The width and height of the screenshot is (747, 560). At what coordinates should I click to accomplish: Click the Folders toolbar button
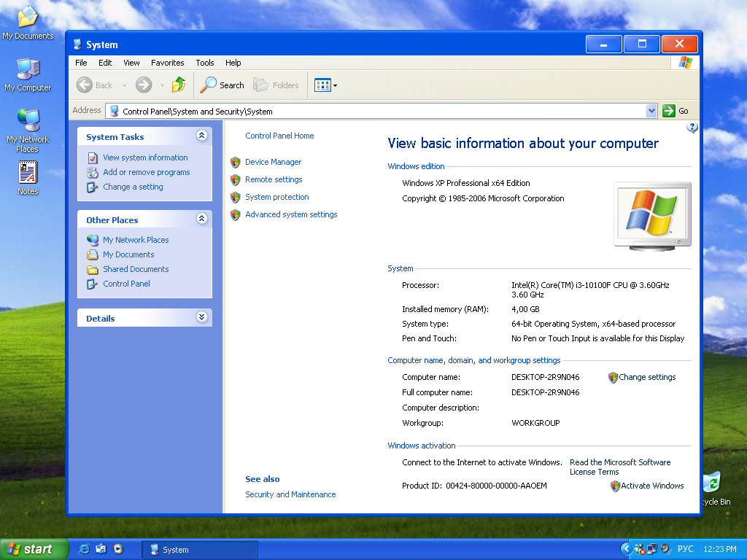pos(276,85)
